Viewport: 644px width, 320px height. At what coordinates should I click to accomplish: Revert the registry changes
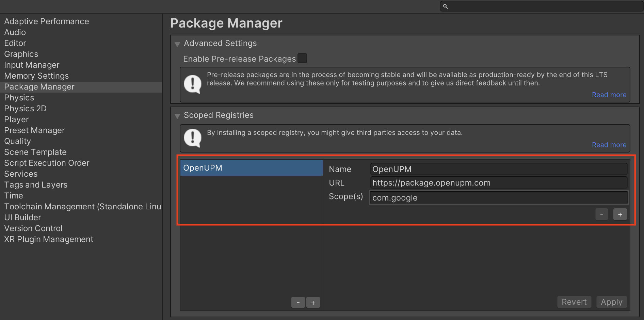click(574, 302)
